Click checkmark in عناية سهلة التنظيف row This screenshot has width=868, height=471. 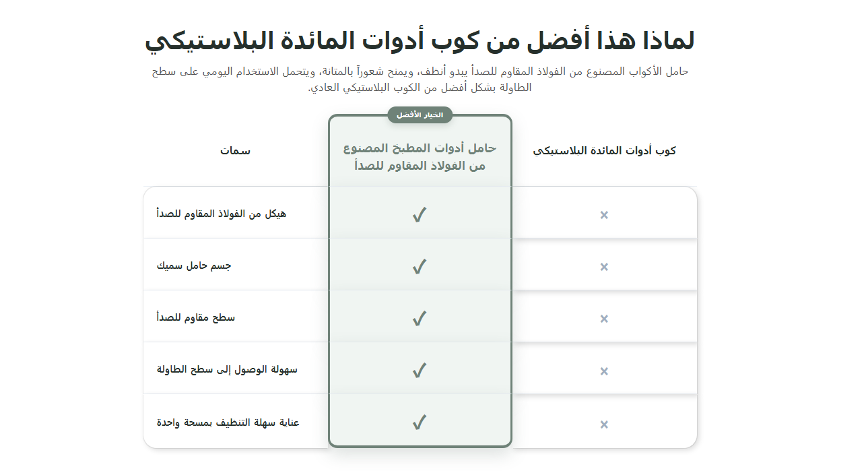point(420,422)
